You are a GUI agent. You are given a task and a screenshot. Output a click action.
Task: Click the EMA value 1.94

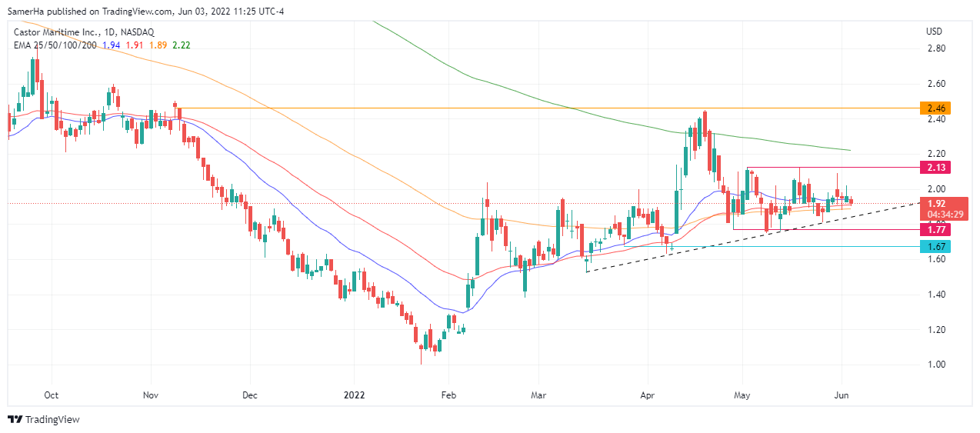point(112,45)
